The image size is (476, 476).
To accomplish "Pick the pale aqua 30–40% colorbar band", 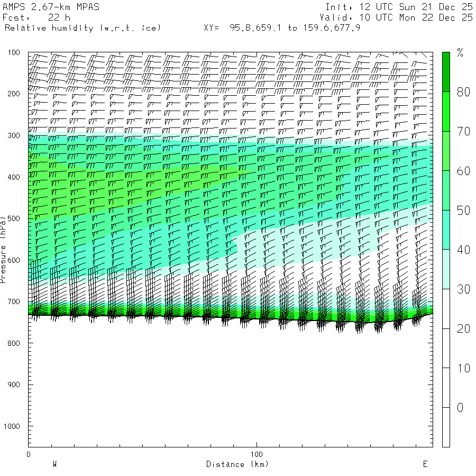I will (x=446, y=269).
